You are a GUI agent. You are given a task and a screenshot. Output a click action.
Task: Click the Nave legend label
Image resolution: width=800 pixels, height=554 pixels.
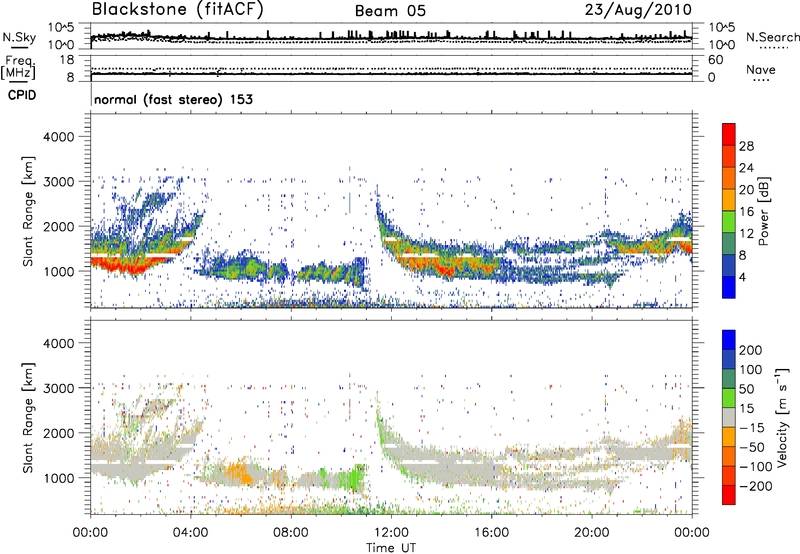[765, 69]
